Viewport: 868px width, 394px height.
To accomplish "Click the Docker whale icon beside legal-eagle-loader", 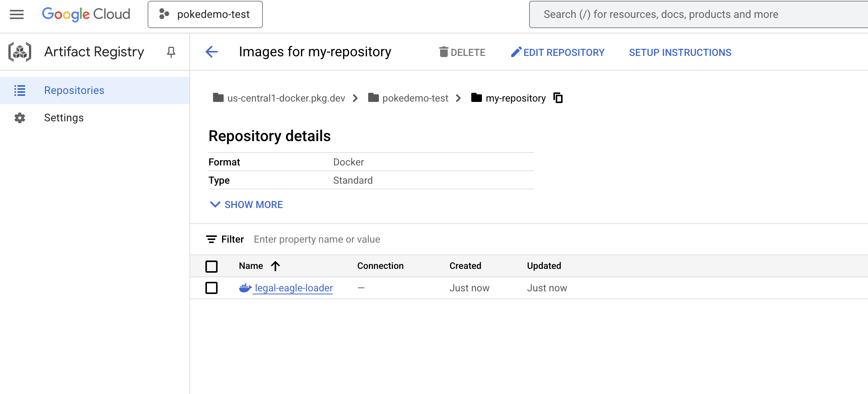I will 245,288.
